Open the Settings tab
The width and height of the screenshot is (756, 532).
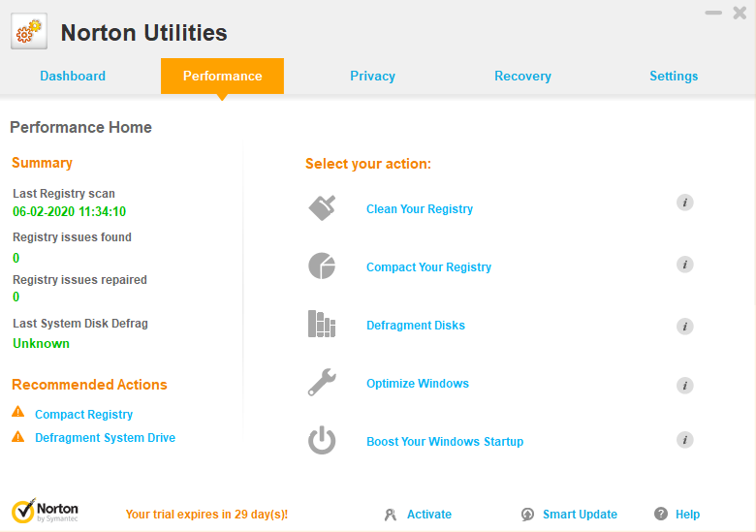(674, 77)
